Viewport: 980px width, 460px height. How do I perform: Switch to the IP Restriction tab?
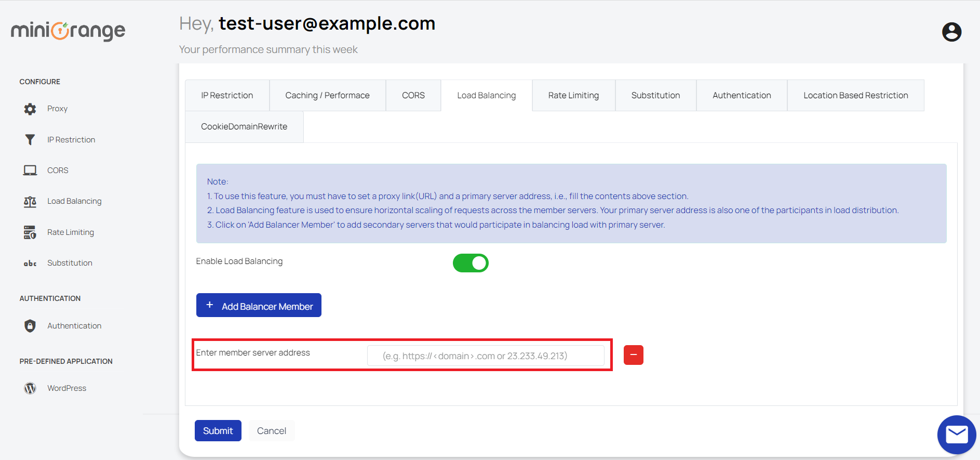point(227,95)
